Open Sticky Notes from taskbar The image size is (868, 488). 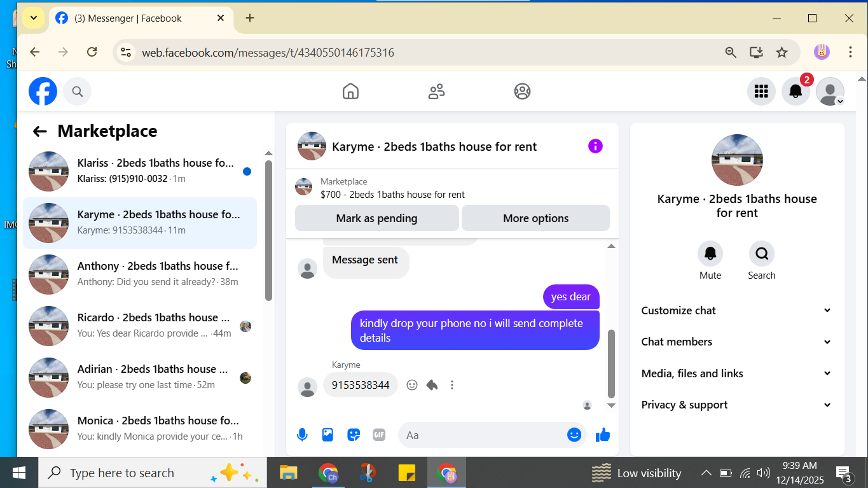407,473
